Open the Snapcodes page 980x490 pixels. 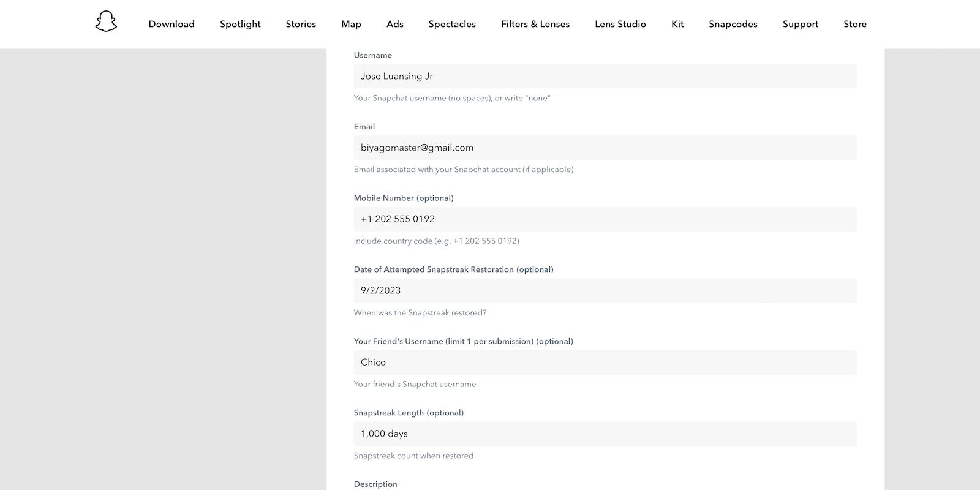point(733,24)
